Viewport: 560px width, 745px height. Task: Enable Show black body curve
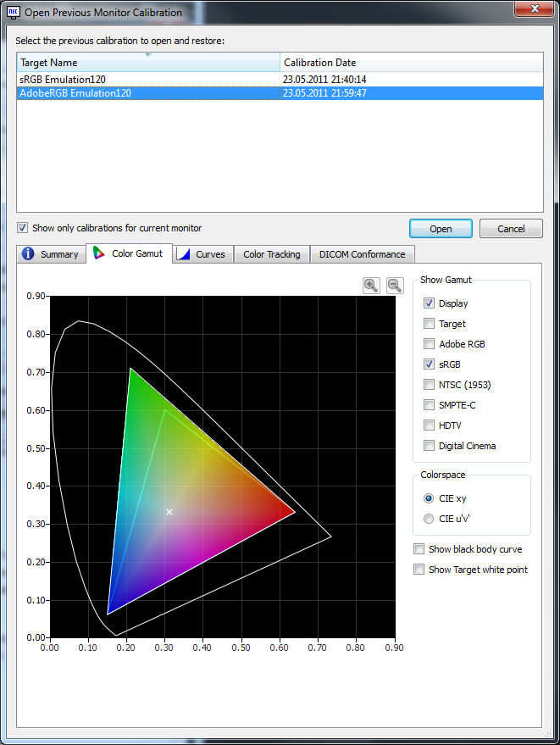[x=419, y=549]
